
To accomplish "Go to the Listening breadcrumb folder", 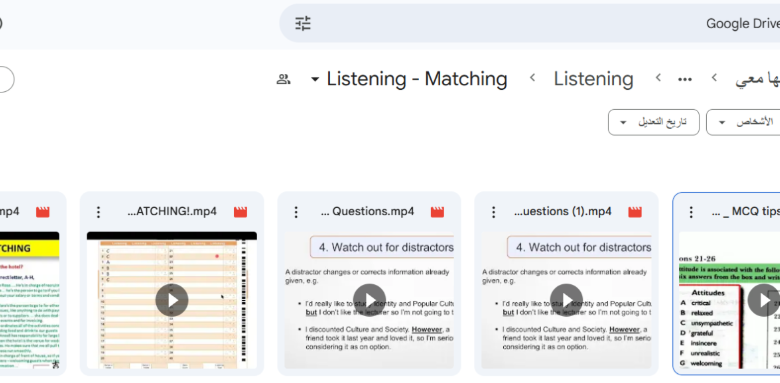I will [x=593, y=79].
